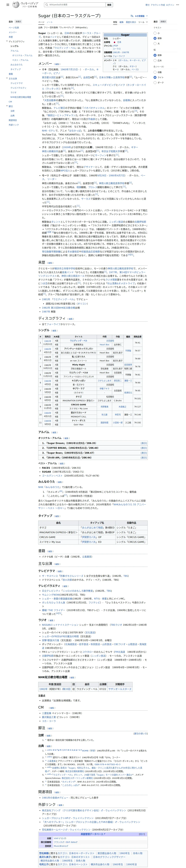This screenshot has height=868, width=186.
Task: Go to シングル in the contents sidebar
Action: (14, 46)
